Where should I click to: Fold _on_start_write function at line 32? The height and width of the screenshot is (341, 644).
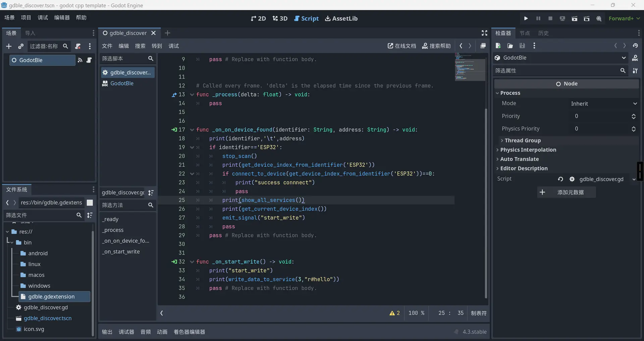tap(192, 262)
